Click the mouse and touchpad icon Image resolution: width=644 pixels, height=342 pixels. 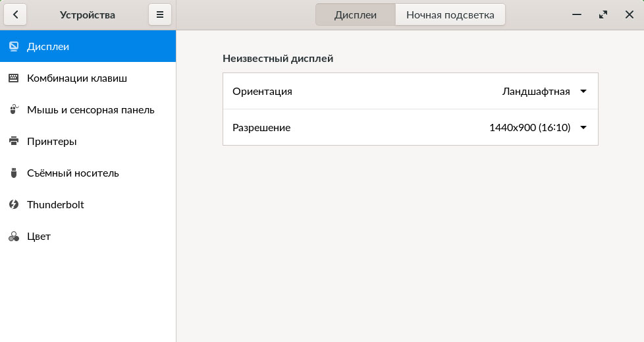pos(13,109)
